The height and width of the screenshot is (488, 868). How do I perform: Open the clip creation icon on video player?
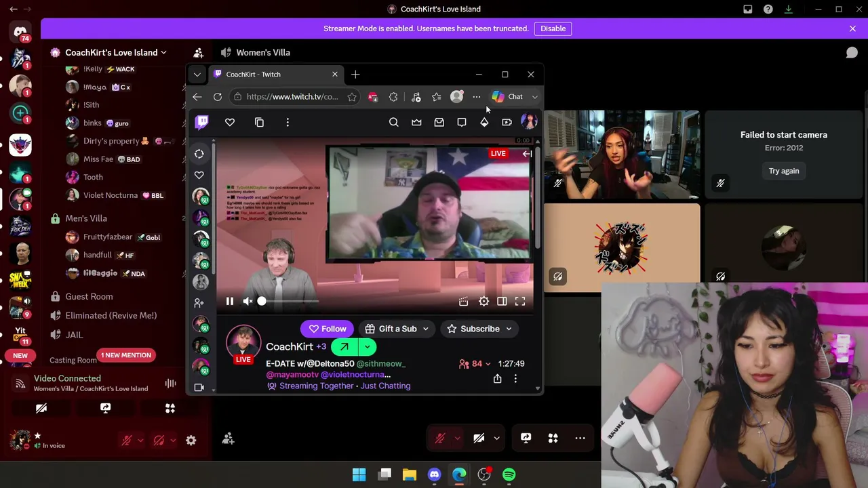[x=463, y=302]
